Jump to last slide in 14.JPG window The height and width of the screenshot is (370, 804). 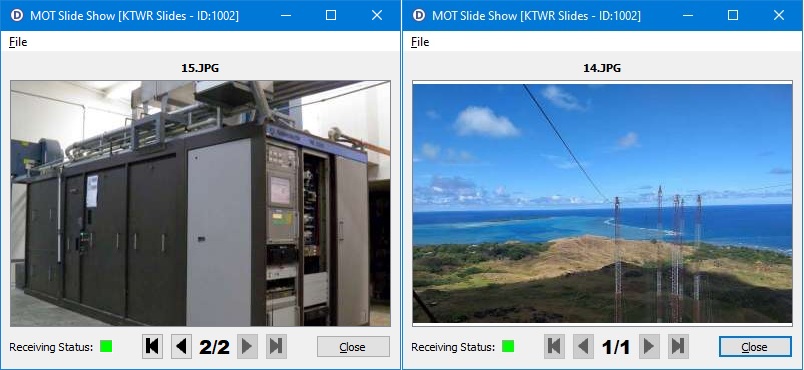pyautogui.click(x=678, y=346)
